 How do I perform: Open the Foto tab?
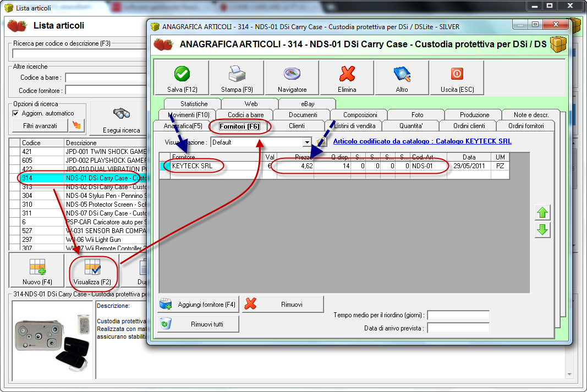(417, 114)
